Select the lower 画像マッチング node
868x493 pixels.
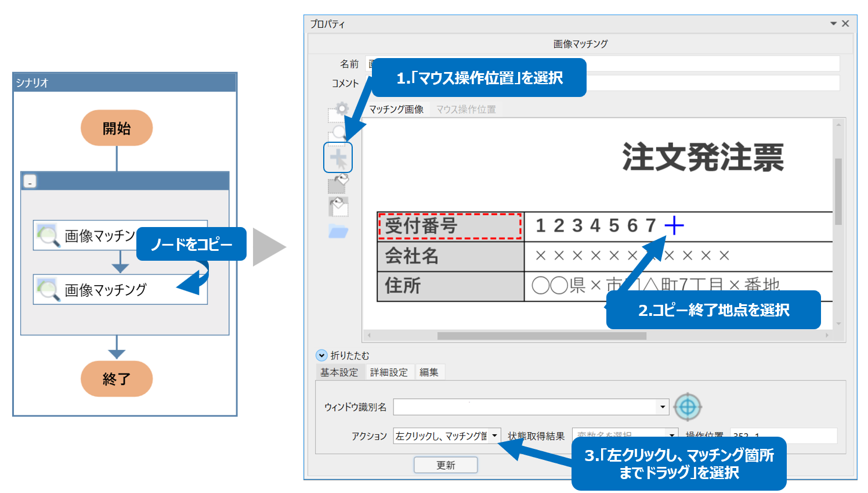pyautogui.click(x=120, y=290)
